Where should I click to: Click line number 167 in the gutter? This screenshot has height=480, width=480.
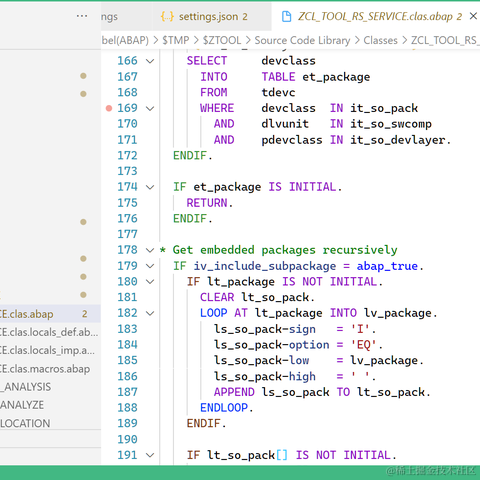127,77
